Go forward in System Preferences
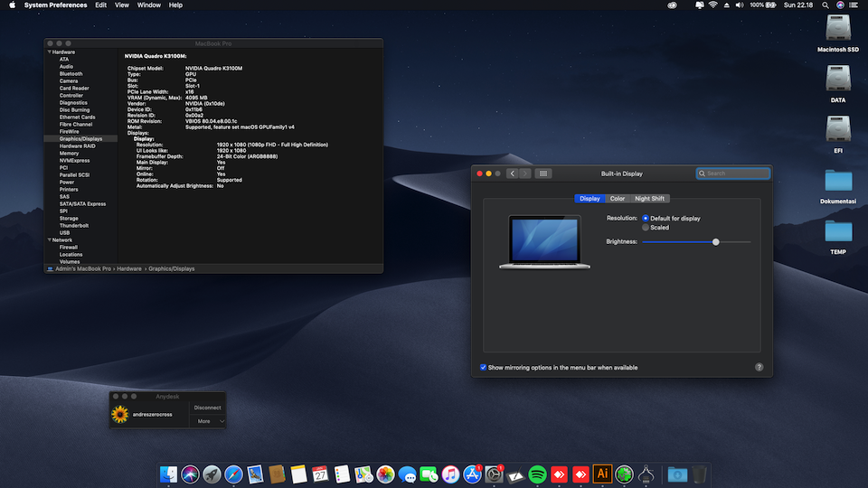The image size is (868, 488). (524, 174)
